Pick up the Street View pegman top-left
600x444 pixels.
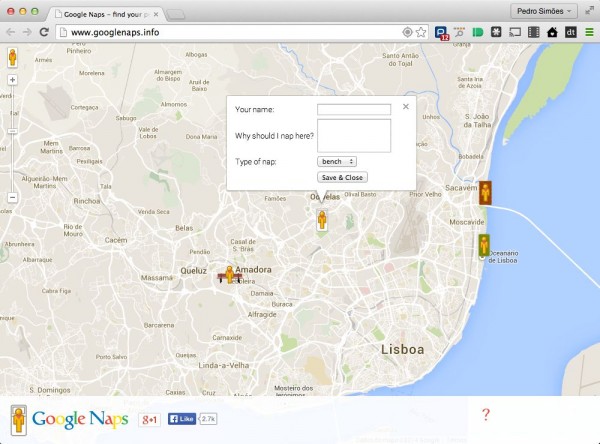[x=13, y=58]
